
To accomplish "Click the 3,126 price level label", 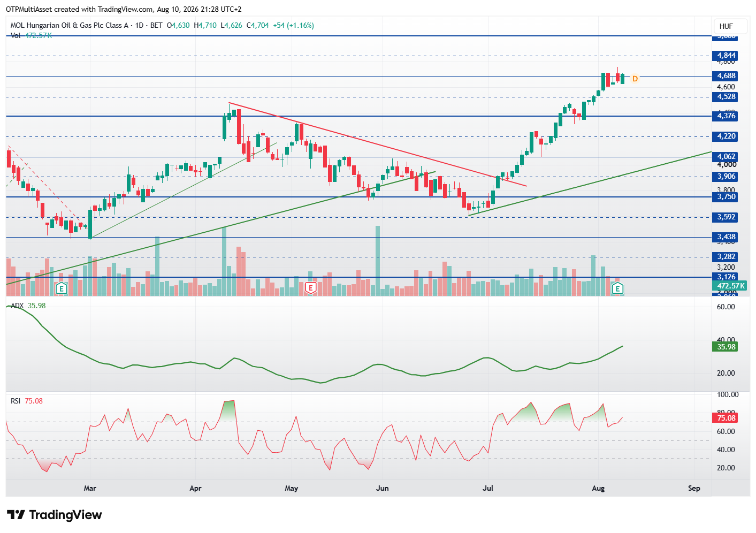I will point(726,277).
